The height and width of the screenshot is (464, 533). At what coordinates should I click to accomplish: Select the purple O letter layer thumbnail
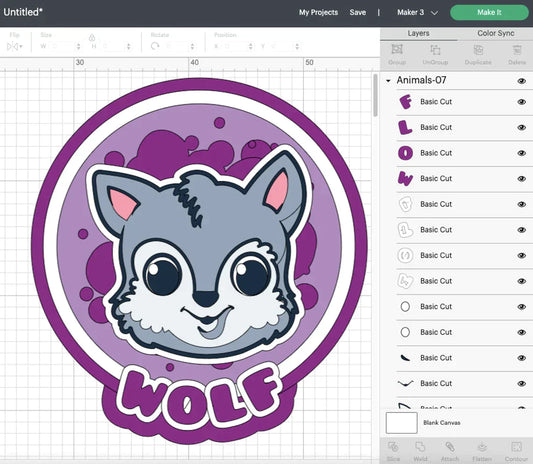tap(405, 153)
